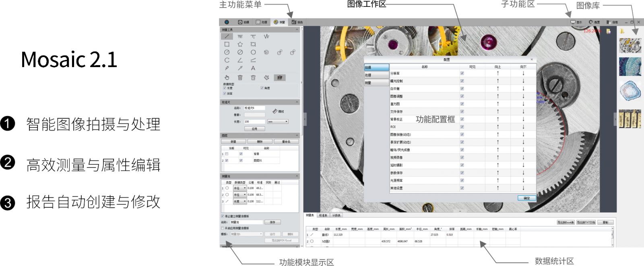The width and height of the screenshot is (644, 266).
Task: Confirm the config dialog with 确定
Action: click(x=526, y=198)
